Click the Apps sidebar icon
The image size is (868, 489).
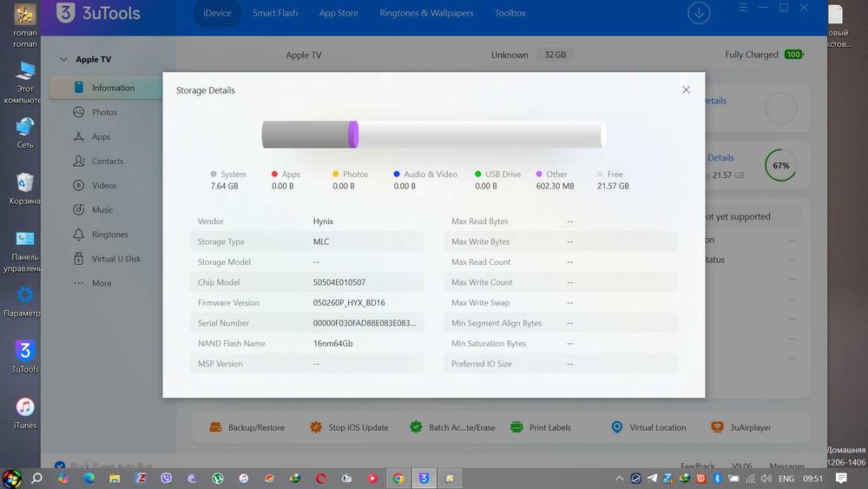click(x=79, y=136)
